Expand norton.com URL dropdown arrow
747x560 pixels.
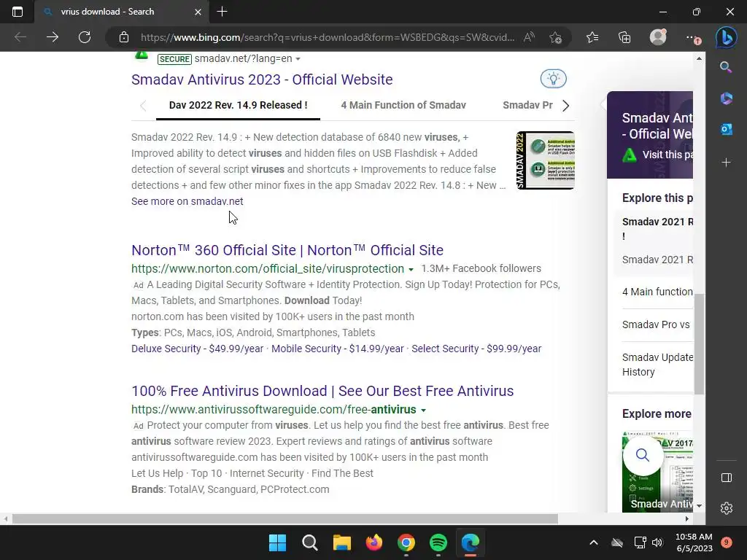411,270
